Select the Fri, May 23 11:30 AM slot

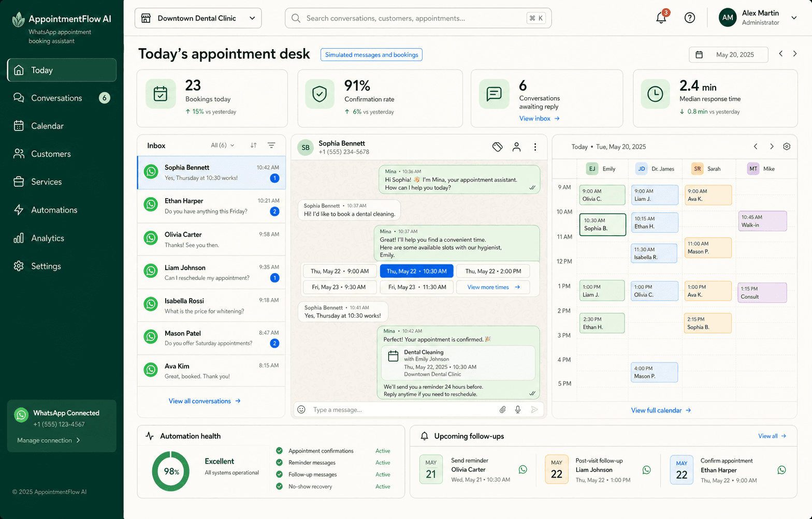pyautogui.click(x=416, y=287)
